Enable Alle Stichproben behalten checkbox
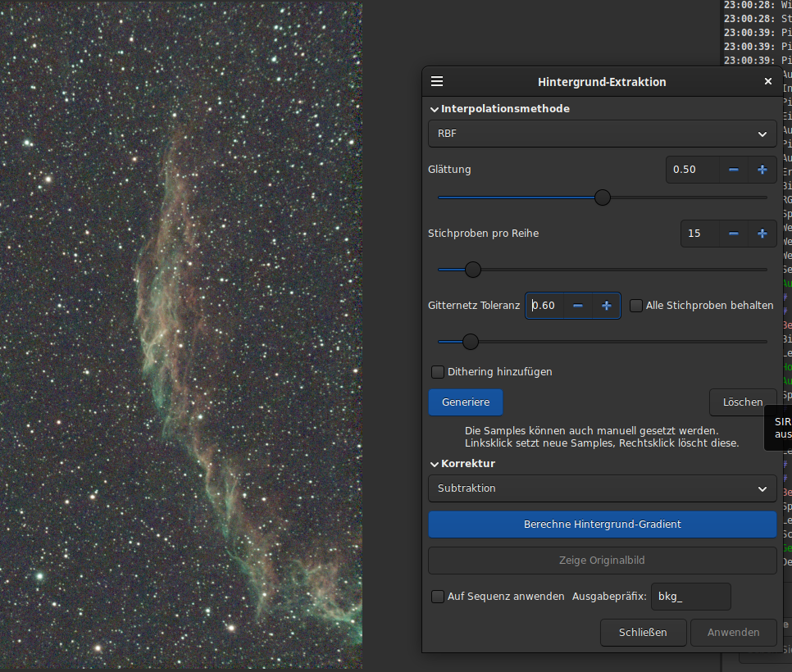 [636, 306]
